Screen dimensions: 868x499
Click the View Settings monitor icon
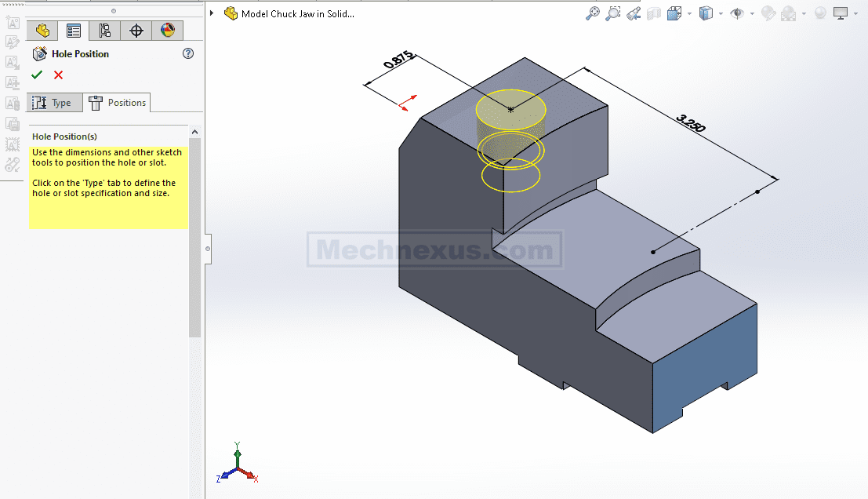[x=841, y=13]
